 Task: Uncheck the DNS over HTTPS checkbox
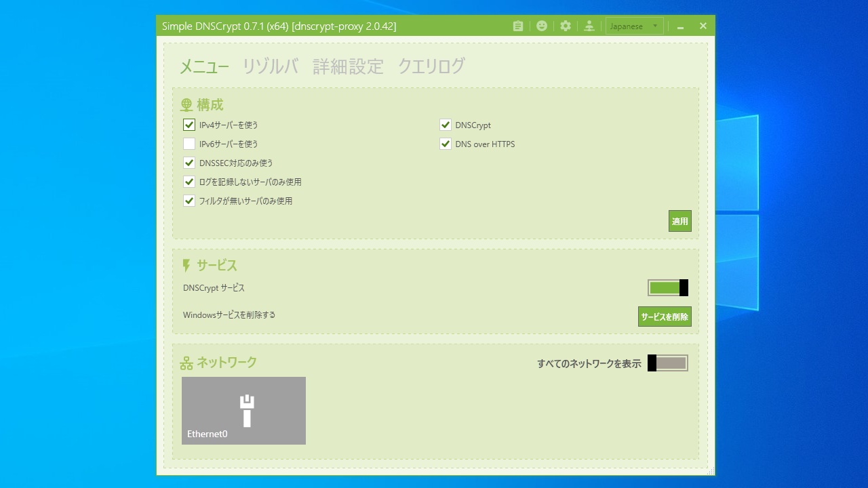(446, 144)
